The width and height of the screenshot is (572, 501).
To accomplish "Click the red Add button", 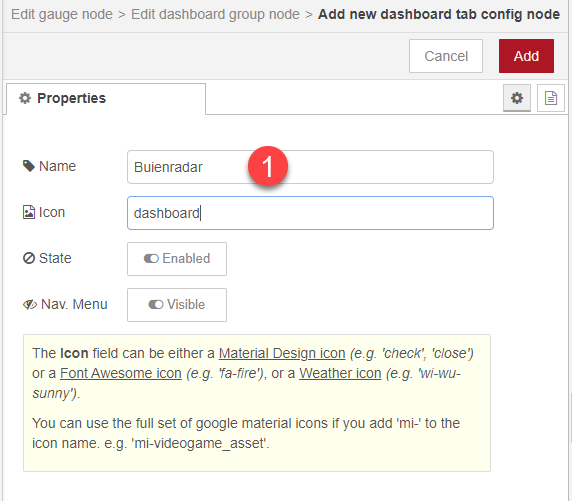I will [x=526, y=56].
